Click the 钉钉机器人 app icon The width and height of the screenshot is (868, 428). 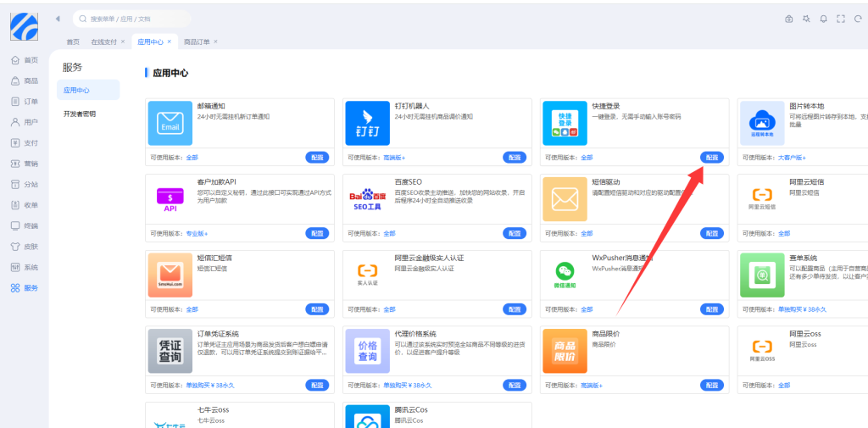(367, 124)
